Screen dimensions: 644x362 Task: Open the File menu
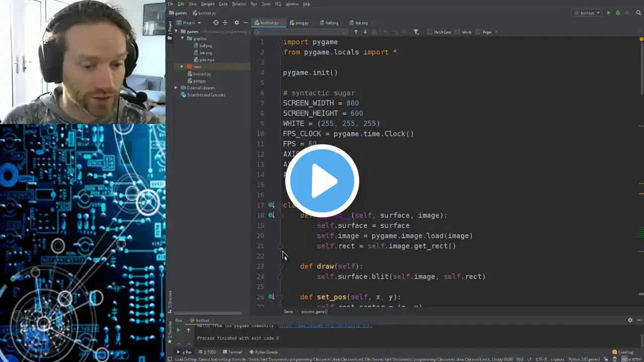(171, 4)
